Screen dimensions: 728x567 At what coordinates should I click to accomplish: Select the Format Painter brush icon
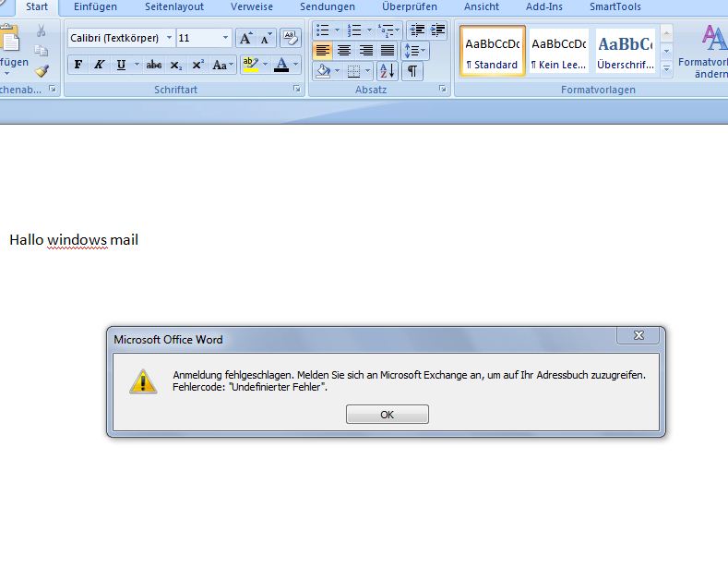click(42, 70)
